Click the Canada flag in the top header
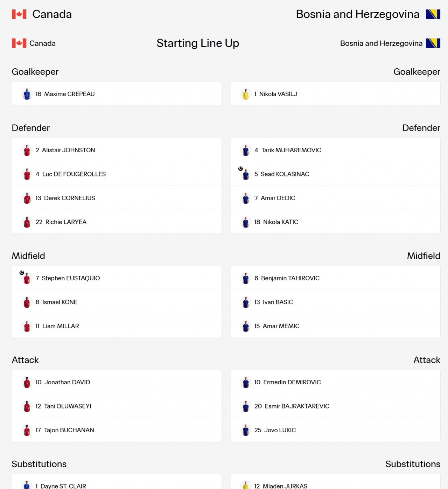 point(19,14)
